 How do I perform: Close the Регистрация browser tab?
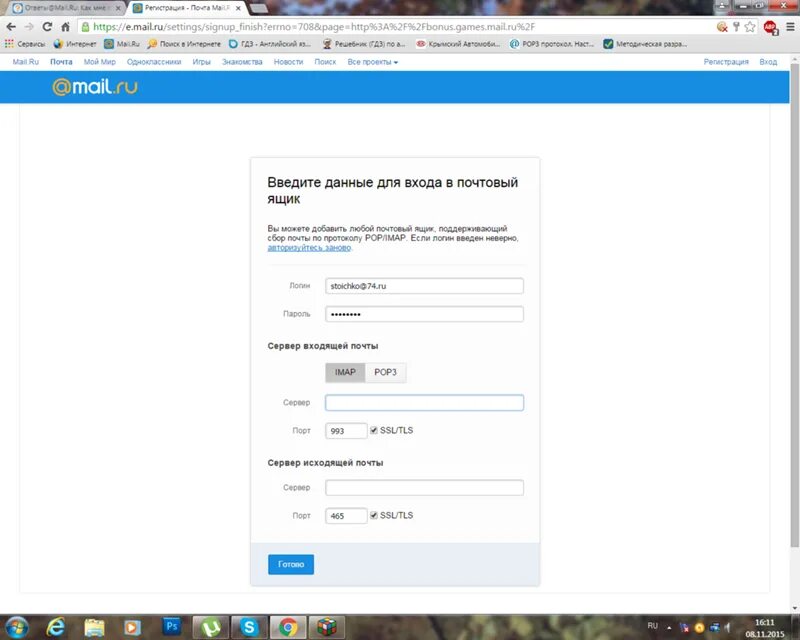[238, 8]
